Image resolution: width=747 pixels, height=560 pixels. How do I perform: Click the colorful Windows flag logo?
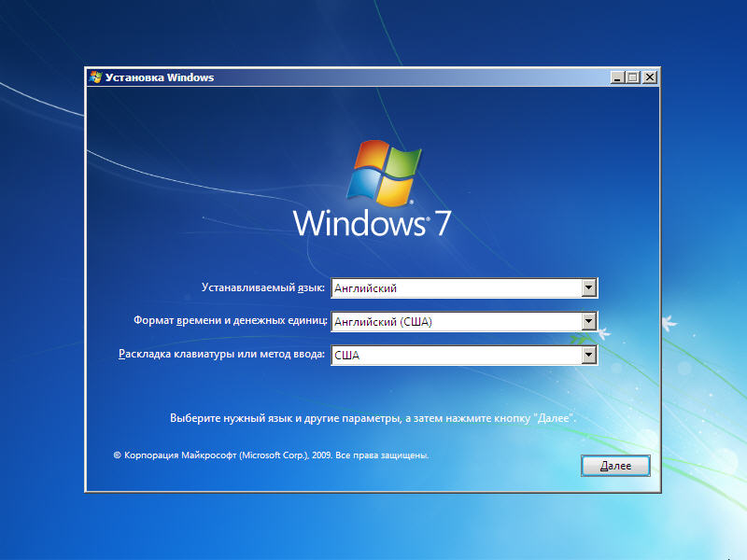point(384,175)
